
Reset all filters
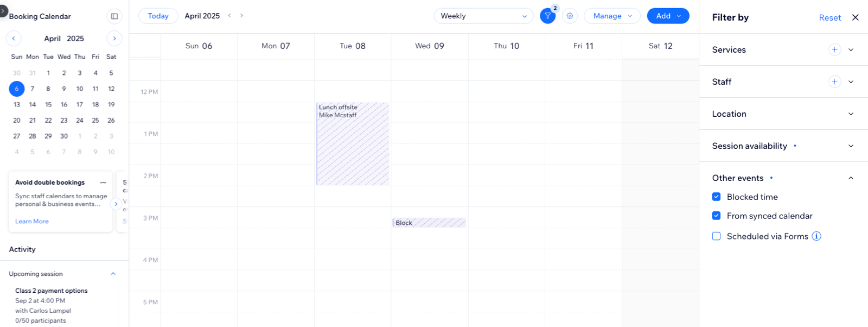[x=829, y=18]
